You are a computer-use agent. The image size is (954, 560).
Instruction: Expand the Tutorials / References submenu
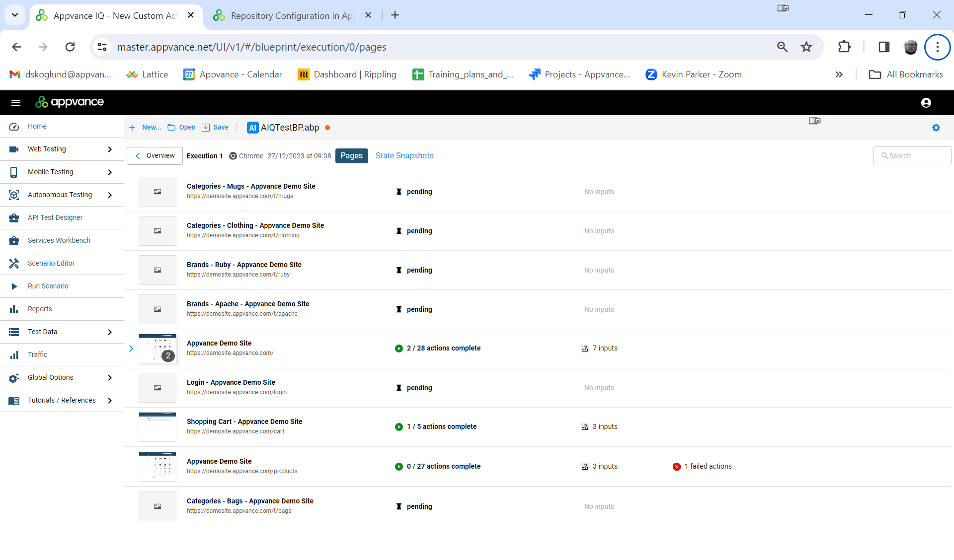point(110,401)
